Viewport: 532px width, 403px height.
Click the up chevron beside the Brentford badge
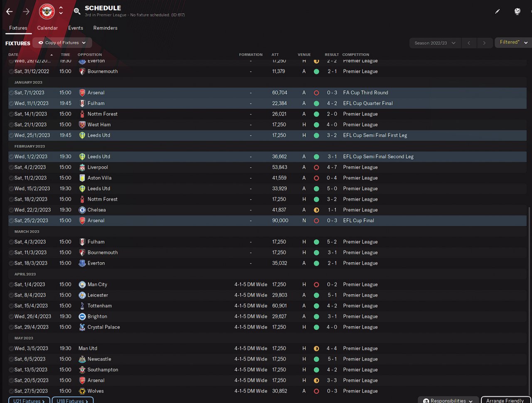61,8
